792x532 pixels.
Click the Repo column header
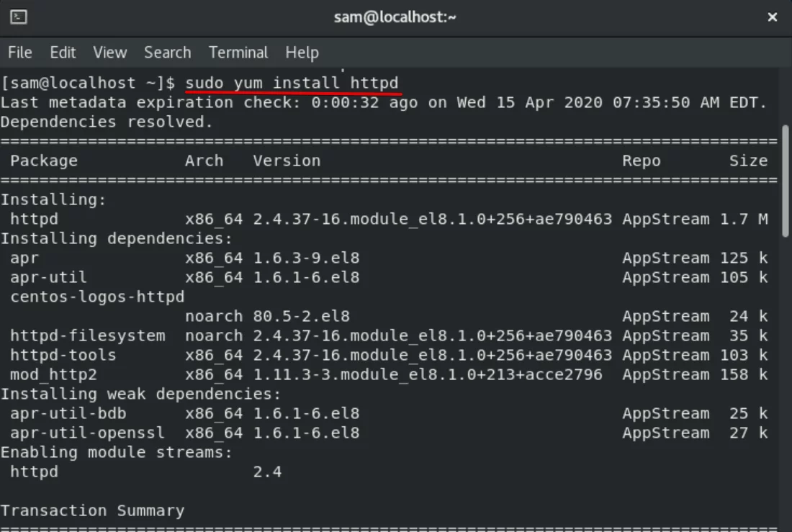pyautogui.click(x=642, y=161)
